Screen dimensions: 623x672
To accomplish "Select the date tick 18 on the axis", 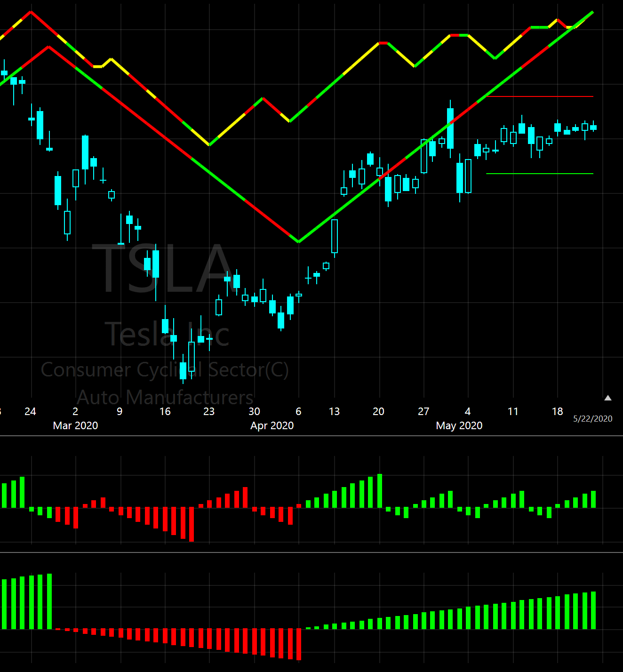I will [x=558, y=411].
